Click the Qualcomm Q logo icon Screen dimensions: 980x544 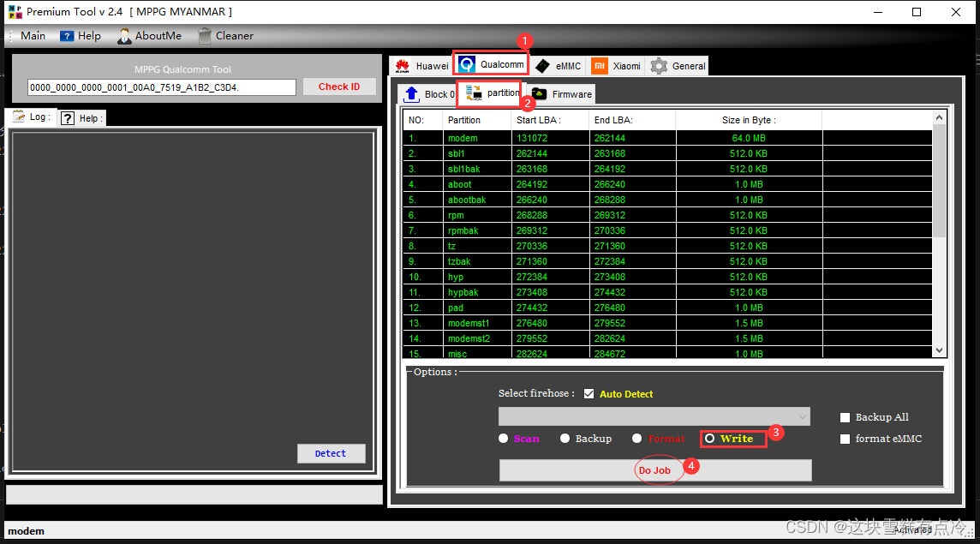[467, 64]
